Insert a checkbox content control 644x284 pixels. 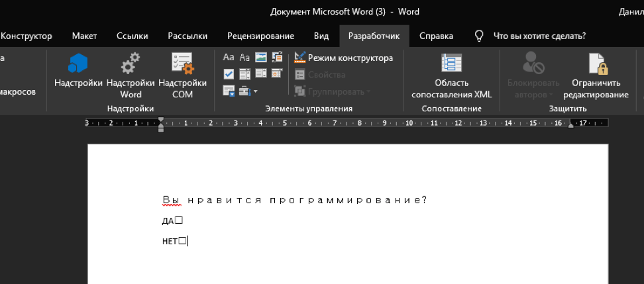point(229,74)
